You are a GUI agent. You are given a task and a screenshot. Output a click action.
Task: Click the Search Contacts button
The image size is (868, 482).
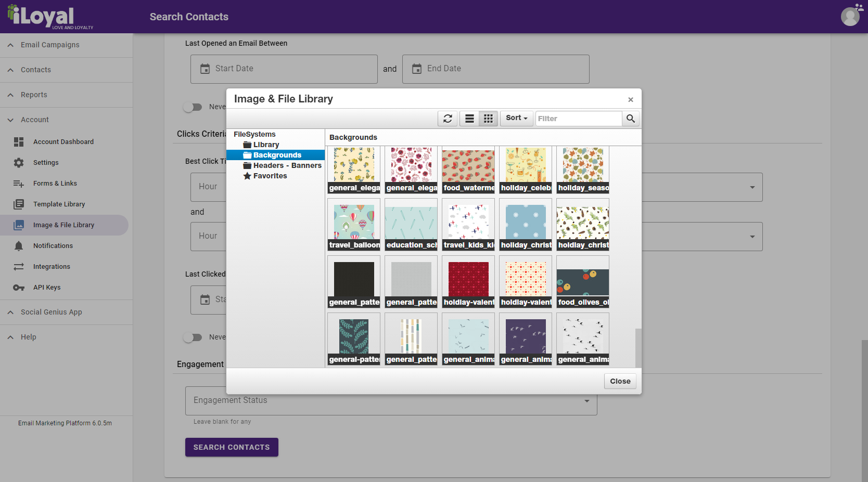click(232, 447)
